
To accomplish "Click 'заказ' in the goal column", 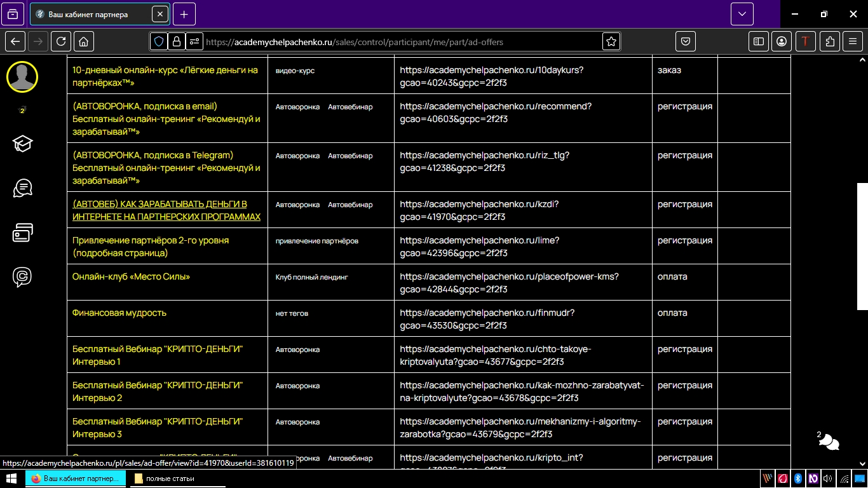I will click(669, 70).
